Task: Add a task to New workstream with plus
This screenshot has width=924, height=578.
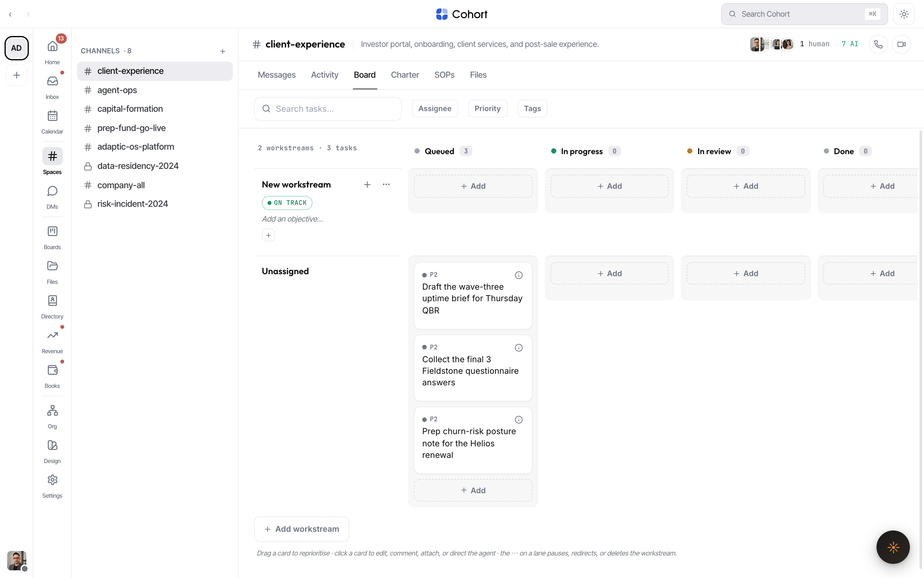Action: [x=367, y=185]
